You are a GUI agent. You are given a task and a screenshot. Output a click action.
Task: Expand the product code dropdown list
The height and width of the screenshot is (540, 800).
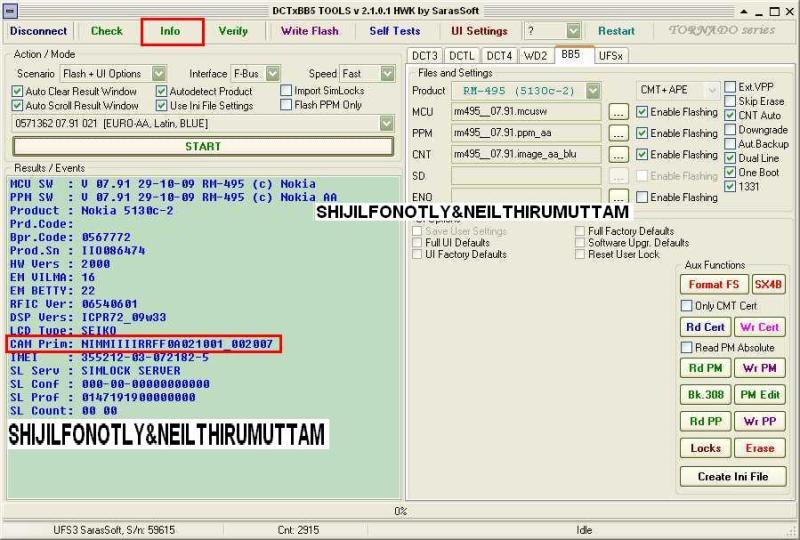[x=386, y=124]
